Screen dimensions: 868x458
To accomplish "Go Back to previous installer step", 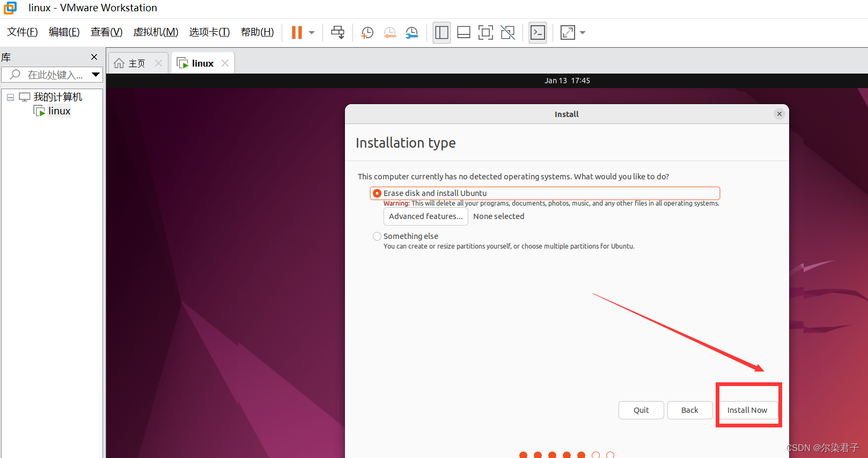I will point(690,410).
